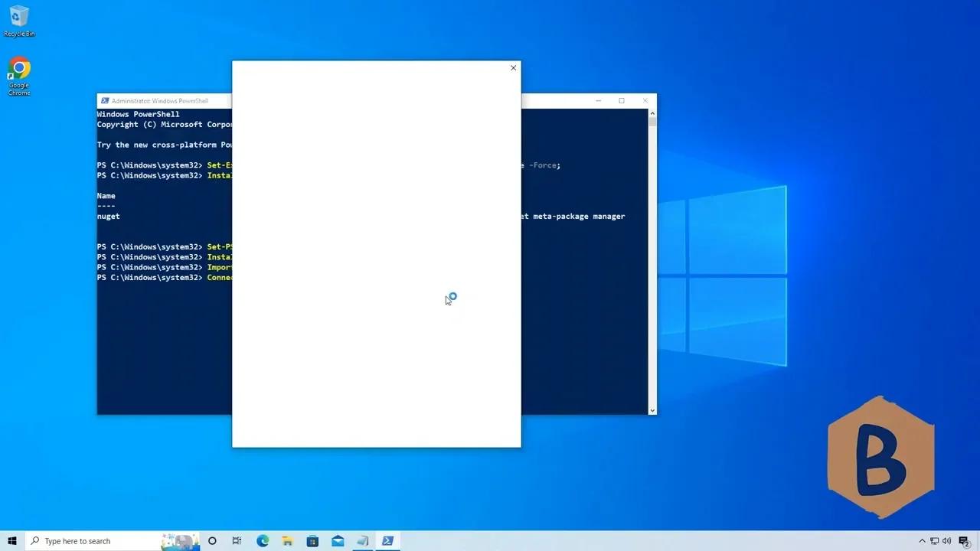Open Microsoft Store from the taskbar
The width and height of the screenshot is (980, 551).
pyautogui.click(x=312, y=541)
